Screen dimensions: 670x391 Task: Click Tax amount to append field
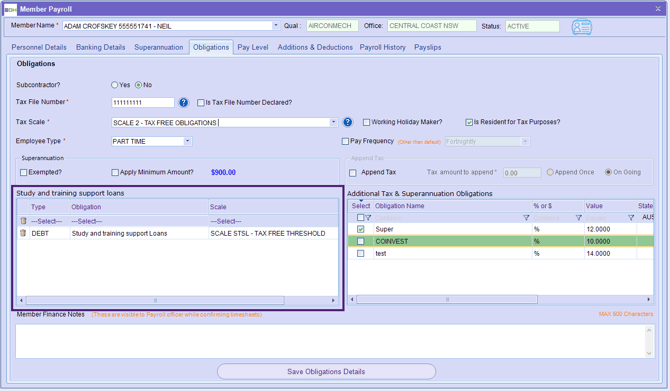tap(522, 173)
